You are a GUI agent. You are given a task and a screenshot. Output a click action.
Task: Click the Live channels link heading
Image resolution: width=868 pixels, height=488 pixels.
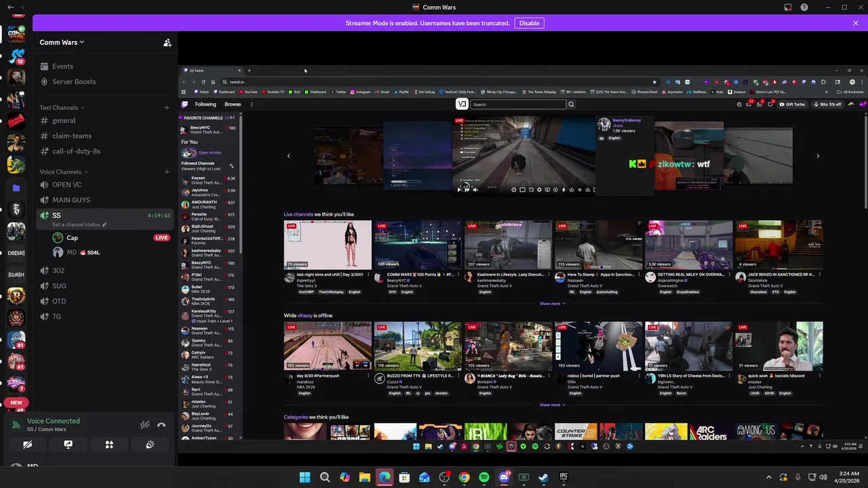pos(298,214)
